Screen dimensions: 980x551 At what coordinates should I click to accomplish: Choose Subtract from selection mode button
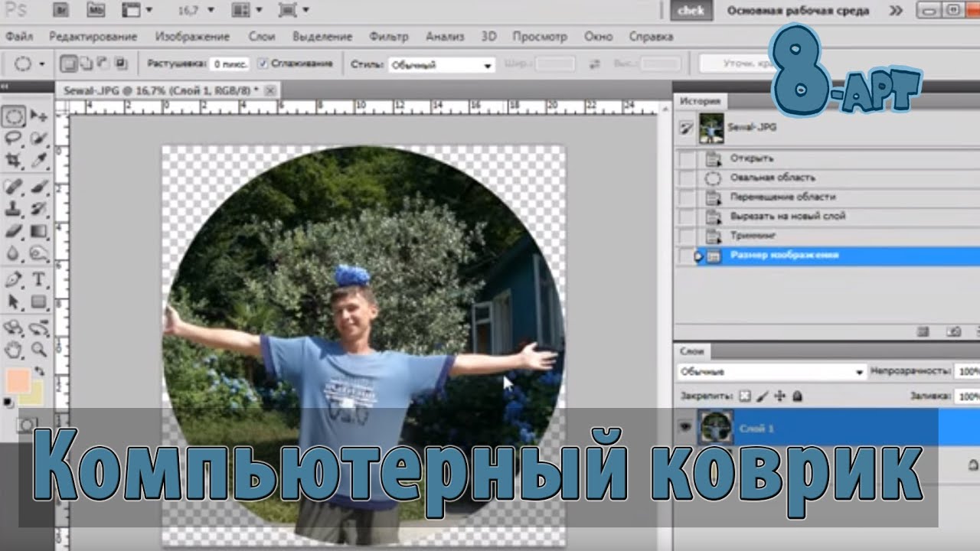click(x=103, y=64)
